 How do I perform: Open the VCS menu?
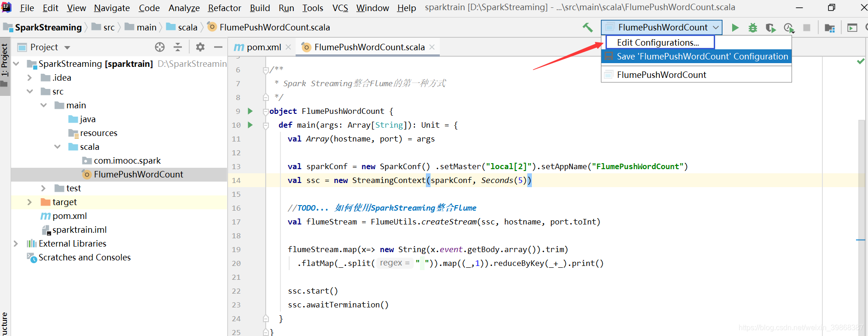(x=340, y=8)
